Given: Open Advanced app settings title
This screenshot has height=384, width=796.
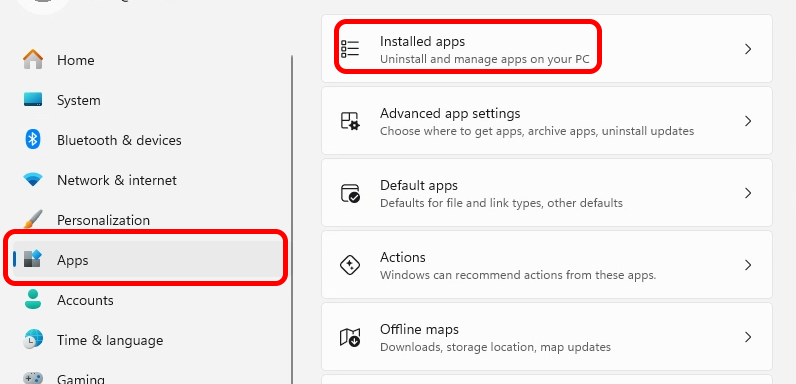Looking at the screenshot, I should click(450, 113).
